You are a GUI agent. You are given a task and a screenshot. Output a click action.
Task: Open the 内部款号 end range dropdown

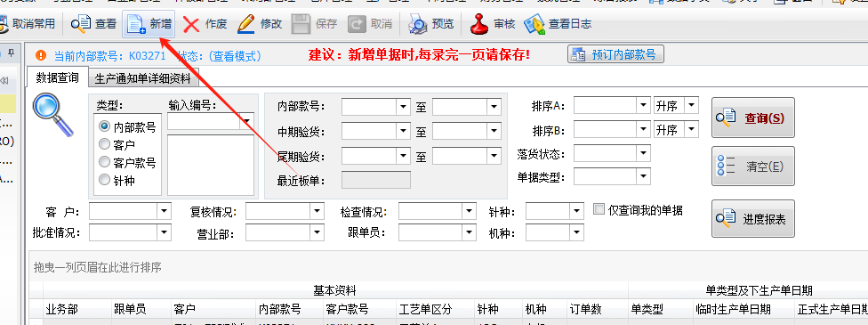pyautogui.click(x=494, y=106)
